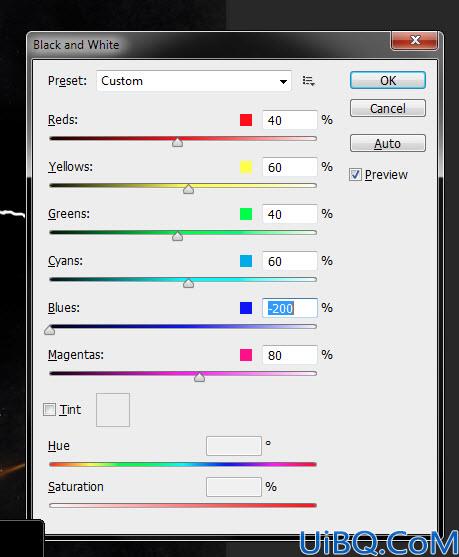
Task: Click the empty Tint color box
Action: (113, 410)
